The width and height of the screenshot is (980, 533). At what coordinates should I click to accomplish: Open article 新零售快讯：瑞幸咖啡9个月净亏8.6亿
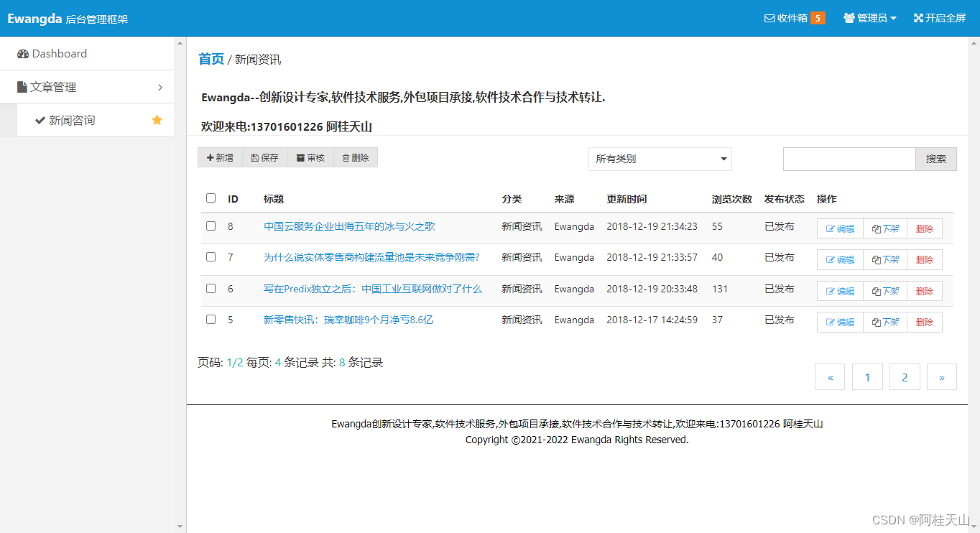pyautogui.click(x=348, y=320)
